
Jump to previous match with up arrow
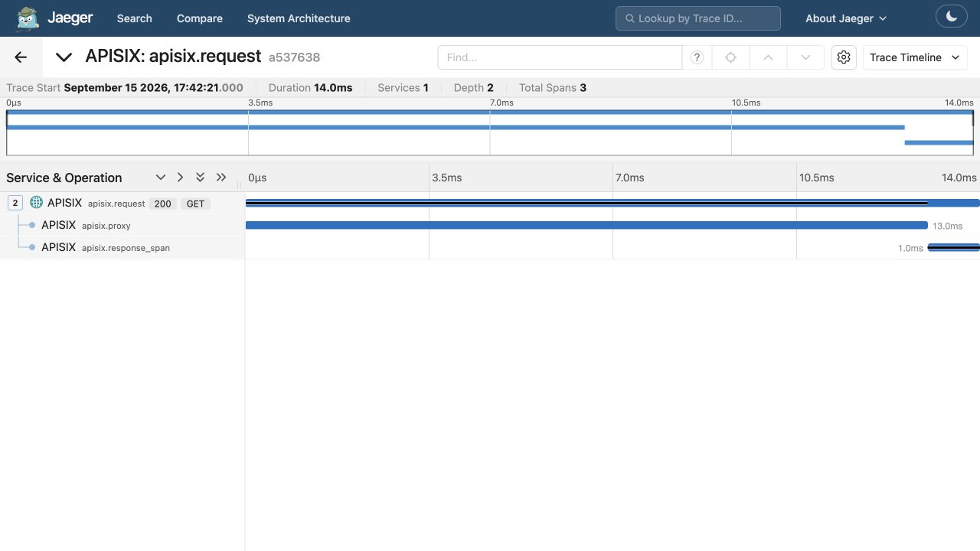768,57
